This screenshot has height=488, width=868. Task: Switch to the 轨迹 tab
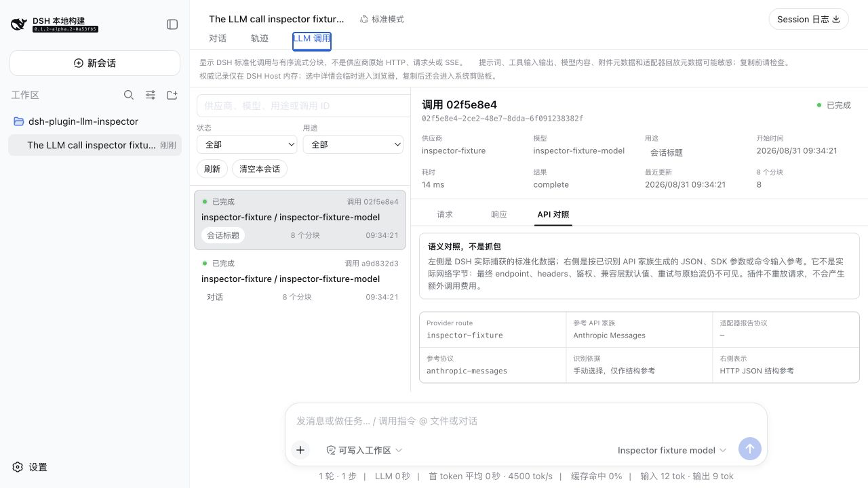click(x=260, y=39)
